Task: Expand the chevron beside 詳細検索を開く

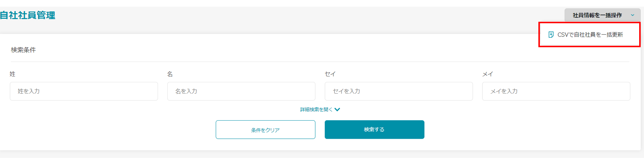Action: pyautogui.click(x=337, y=110)
